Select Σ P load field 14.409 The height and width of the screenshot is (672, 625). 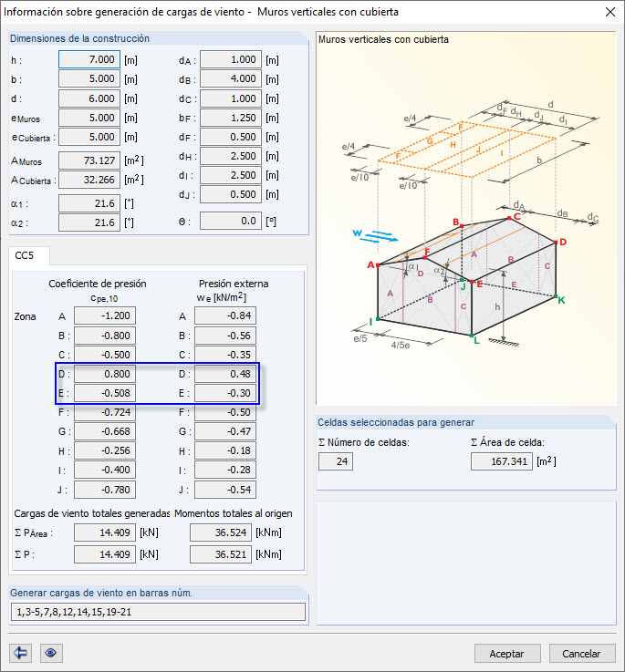(105, 554)
